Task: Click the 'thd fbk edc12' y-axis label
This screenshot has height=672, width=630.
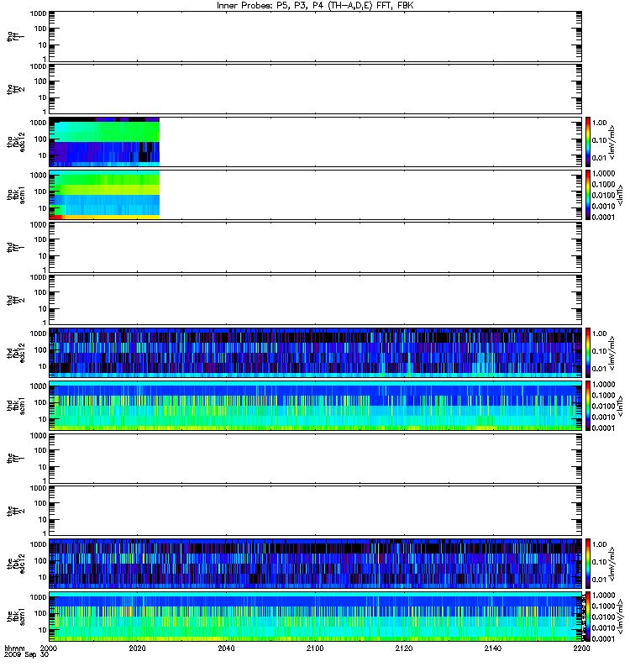Action: click(x=16, y=353)
